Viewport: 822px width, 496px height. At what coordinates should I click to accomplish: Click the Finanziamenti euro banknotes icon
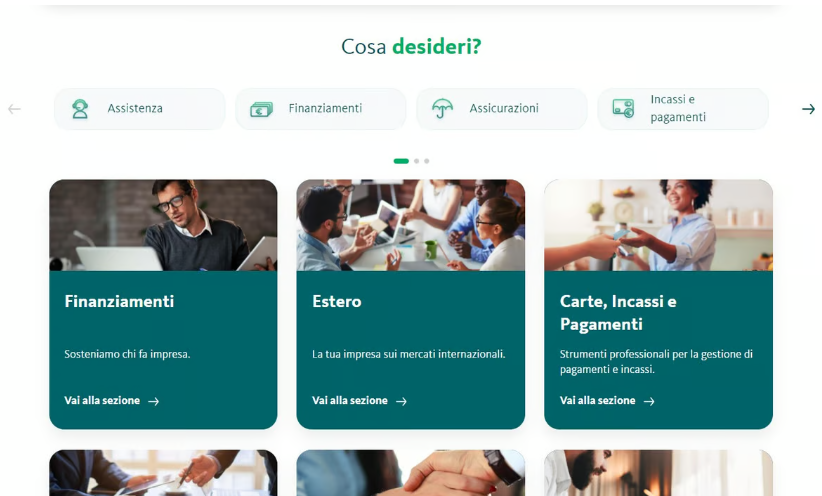click(x=261, y=109)
